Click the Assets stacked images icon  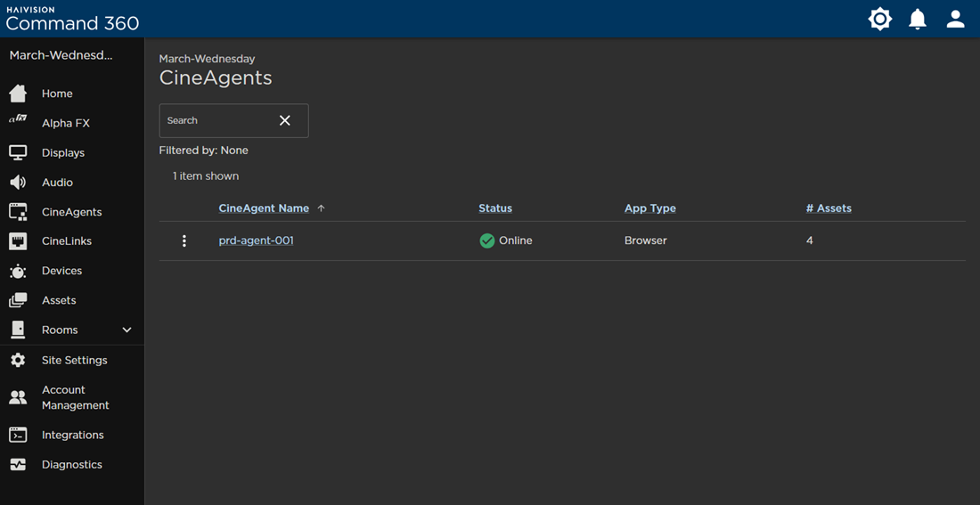click(18, 301)
